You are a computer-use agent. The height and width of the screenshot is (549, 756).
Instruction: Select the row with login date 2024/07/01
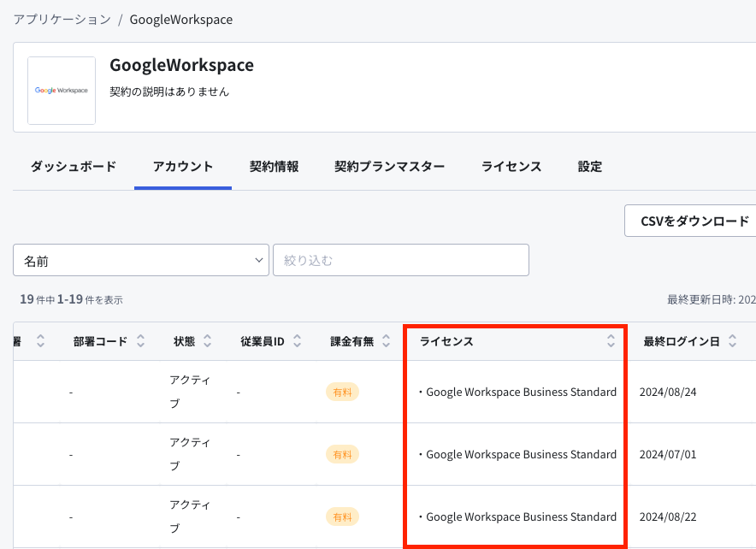coord(385,454)
